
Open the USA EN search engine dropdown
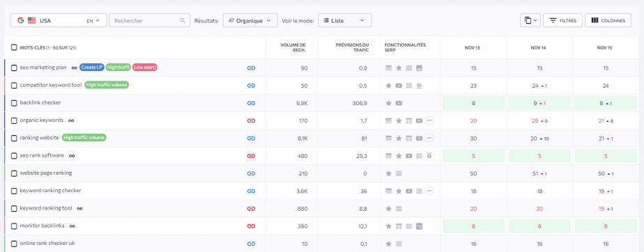(x=59, y=20)
